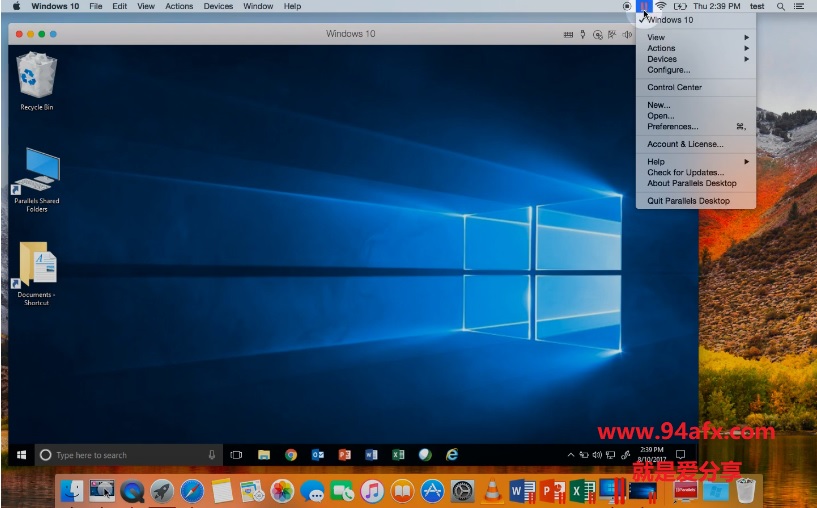Click in the 'Type here to search' box
The width and height of the screenshot is (817, 508).
129,455
